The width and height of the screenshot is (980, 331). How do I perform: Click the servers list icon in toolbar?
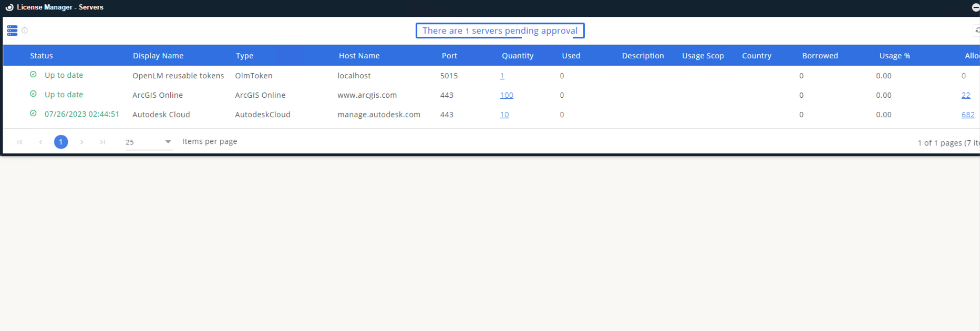click(12, 30)
